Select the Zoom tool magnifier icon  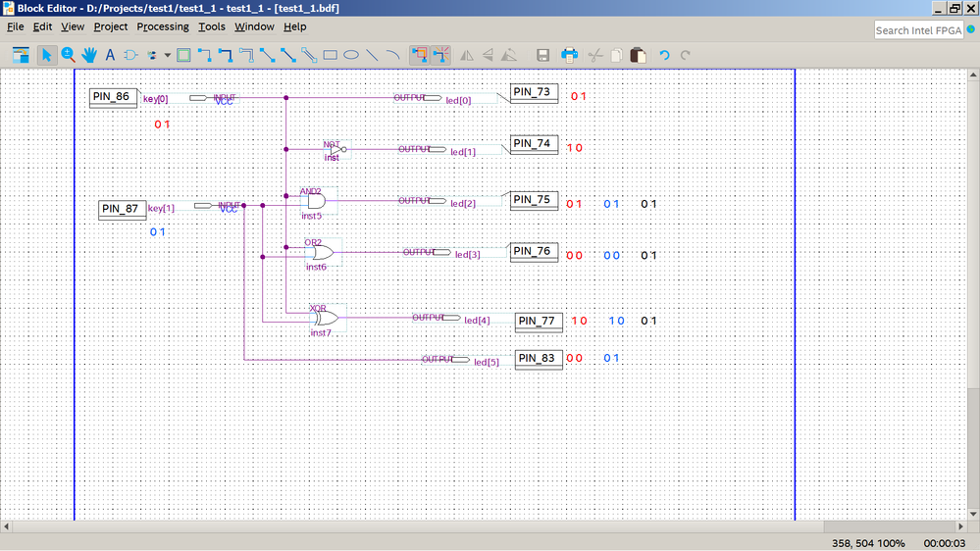[68, 55]
